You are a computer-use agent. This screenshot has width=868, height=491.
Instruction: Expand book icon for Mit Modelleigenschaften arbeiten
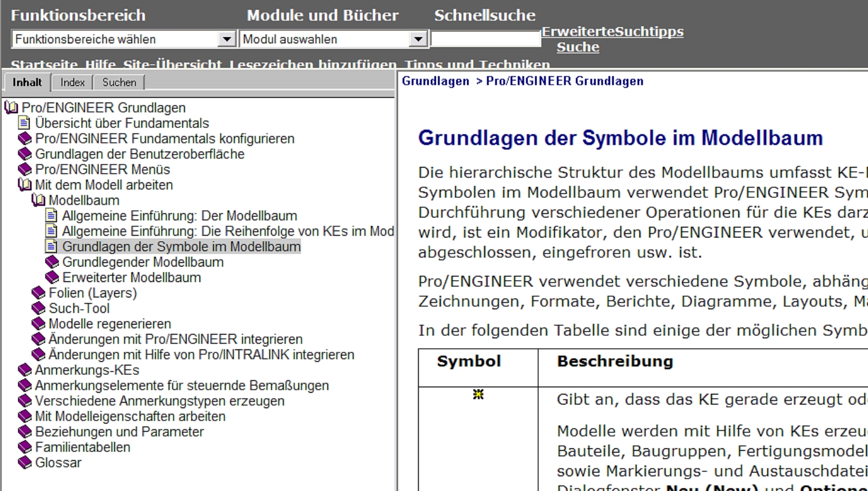click(x=25, y=416)
